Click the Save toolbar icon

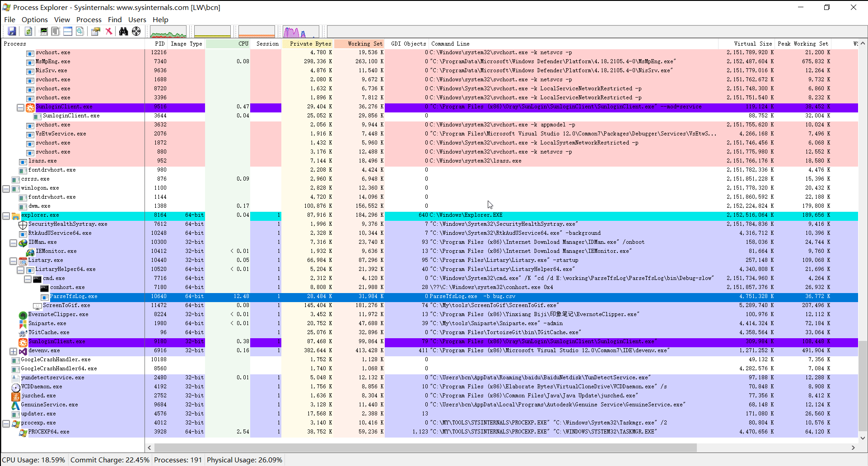point(12,31)
